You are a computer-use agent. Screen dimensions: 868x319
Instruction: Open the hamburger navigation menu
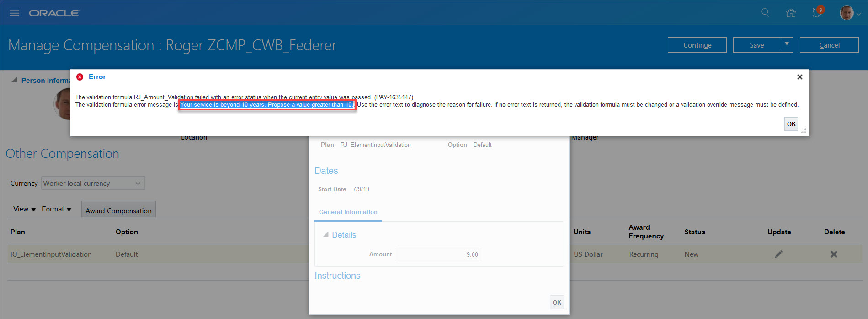tap(15, 13)
